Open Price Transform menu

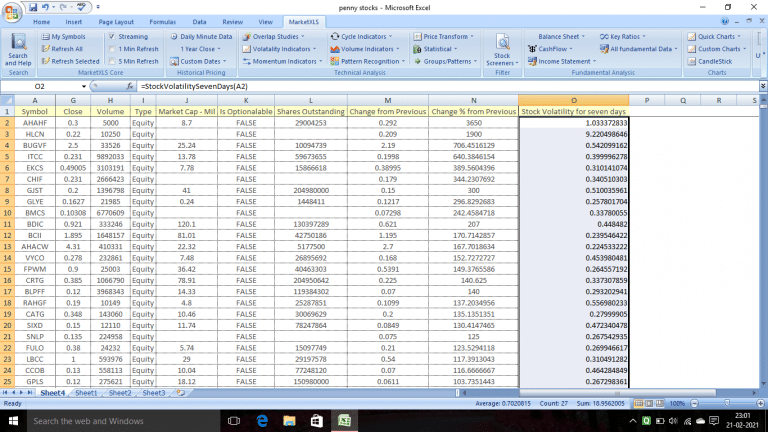(x=444, y=36)
